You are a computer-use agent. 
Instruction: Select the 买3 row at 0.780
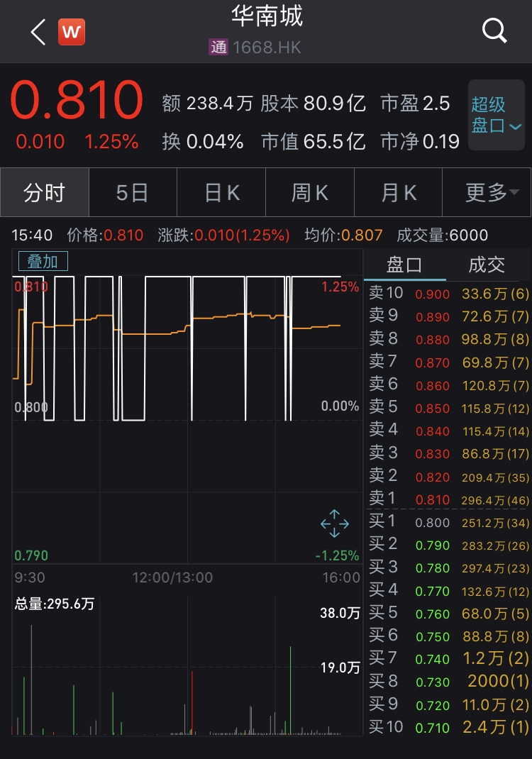coord(448,567)
